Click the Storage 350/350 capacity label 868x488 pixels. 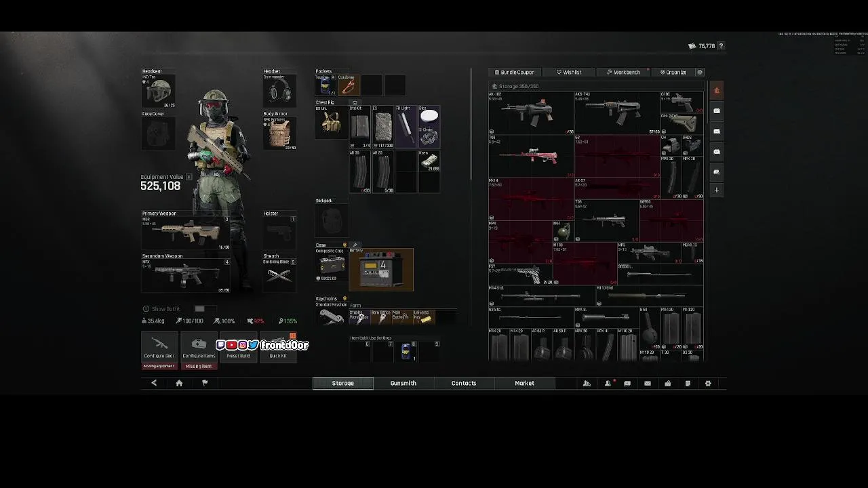tap(518, 86)
